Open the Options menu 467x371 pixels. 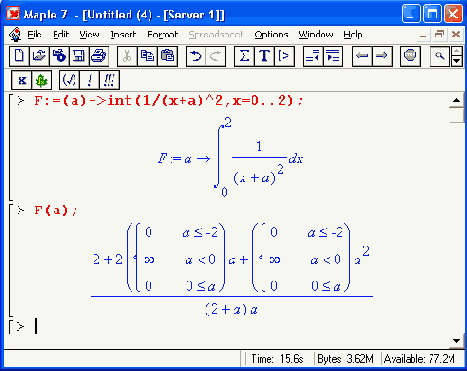coord(271,34)
